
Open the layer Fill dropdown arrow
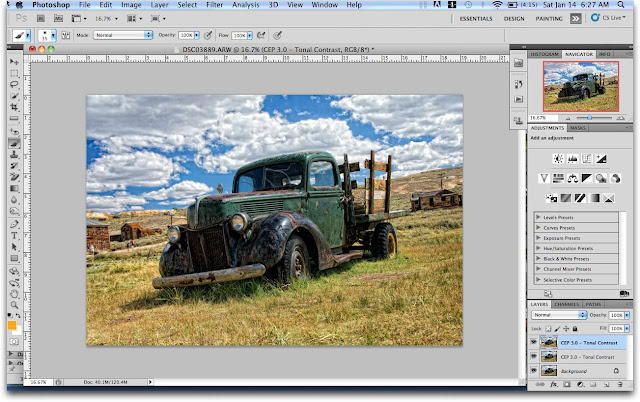coord(627,329)
